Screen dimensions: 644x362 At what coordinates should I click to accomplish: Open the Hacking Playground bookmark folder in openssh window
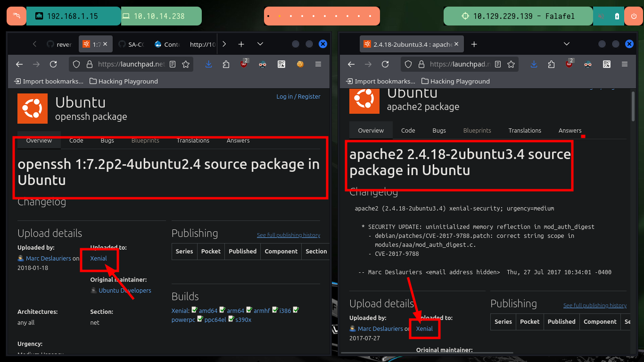point(124,81)
